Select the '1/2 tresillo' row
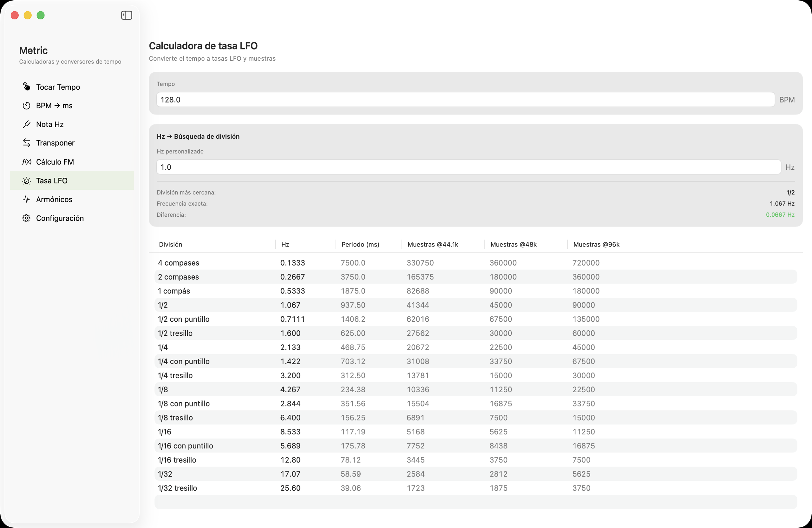Image resolution: width=812 pixels, height=528 pixels. (475, 333)
